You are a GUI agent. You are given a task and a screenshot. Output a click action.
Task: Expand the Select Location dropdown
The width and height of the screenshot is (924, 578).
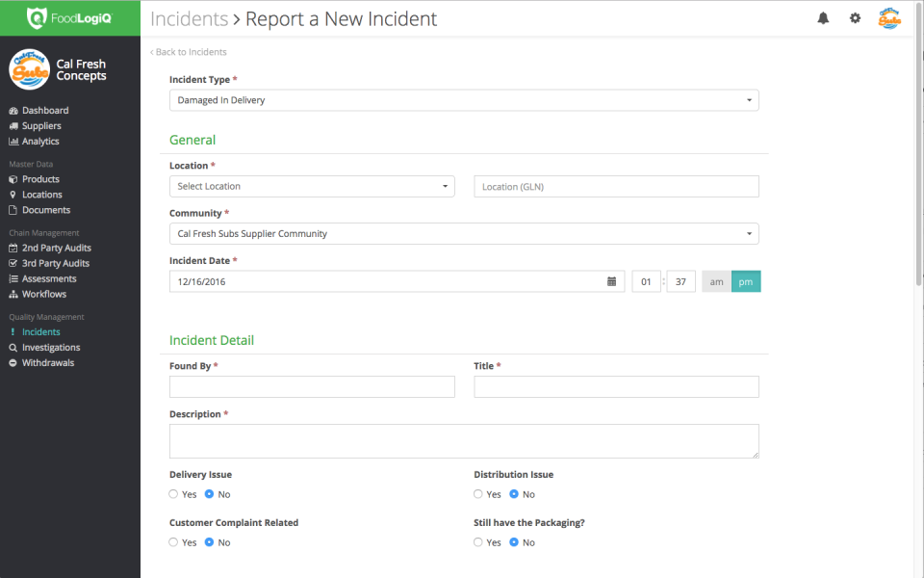[x=312, y=186]
